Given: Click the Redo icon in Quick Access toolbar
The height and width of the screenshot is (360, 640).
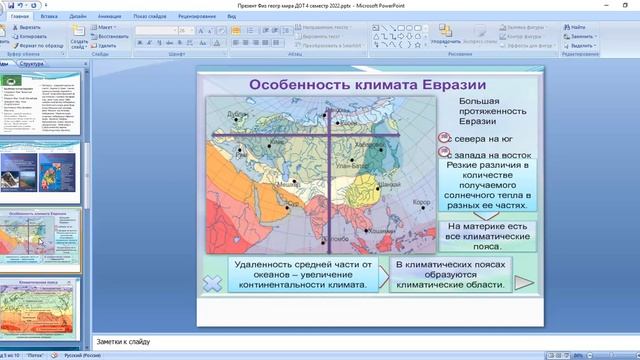Looking at the screenshot, I should point(33,5).
